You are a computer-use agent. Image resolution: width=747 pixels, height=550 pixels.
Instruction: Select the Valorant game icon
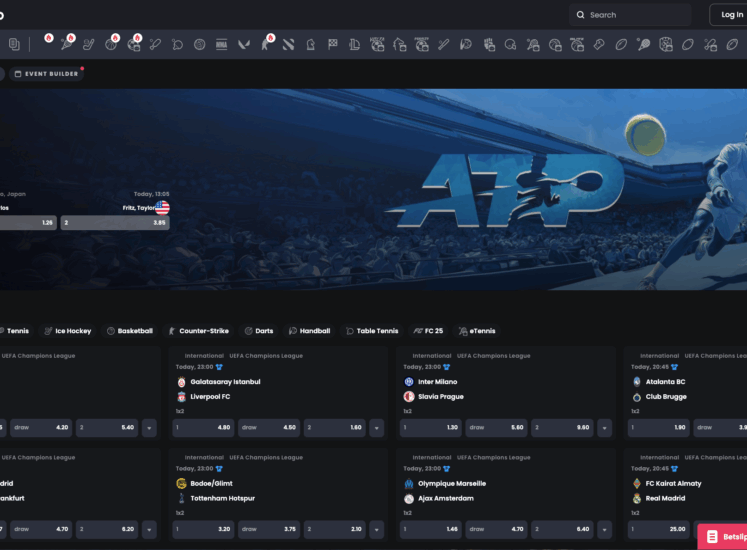coord(243,44)
